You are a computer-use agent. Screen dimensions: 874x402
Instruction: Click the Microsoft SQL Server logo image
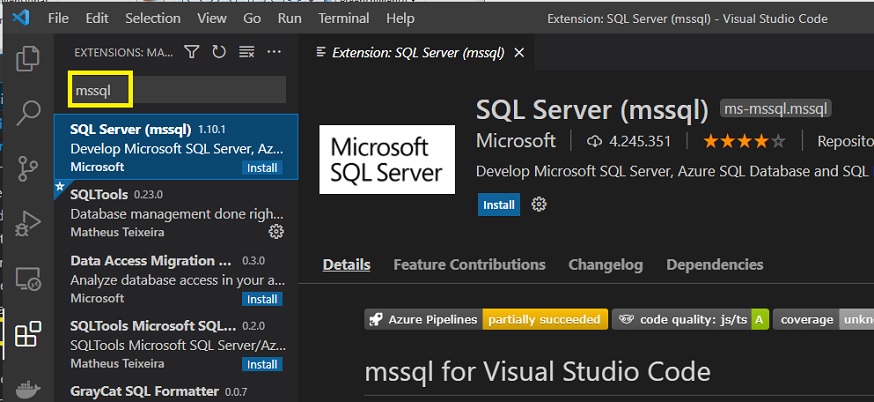[387, 159]
